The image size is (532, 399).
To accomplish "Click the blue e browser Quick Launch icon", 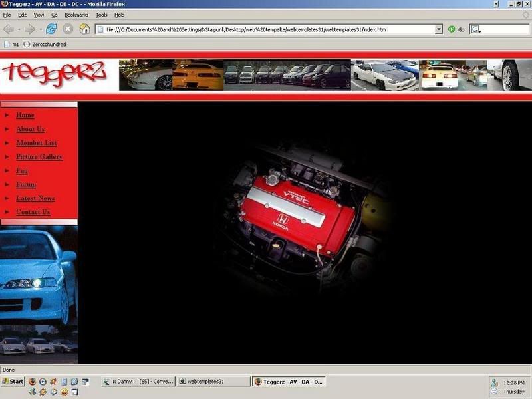I will [x=74, y=382].
